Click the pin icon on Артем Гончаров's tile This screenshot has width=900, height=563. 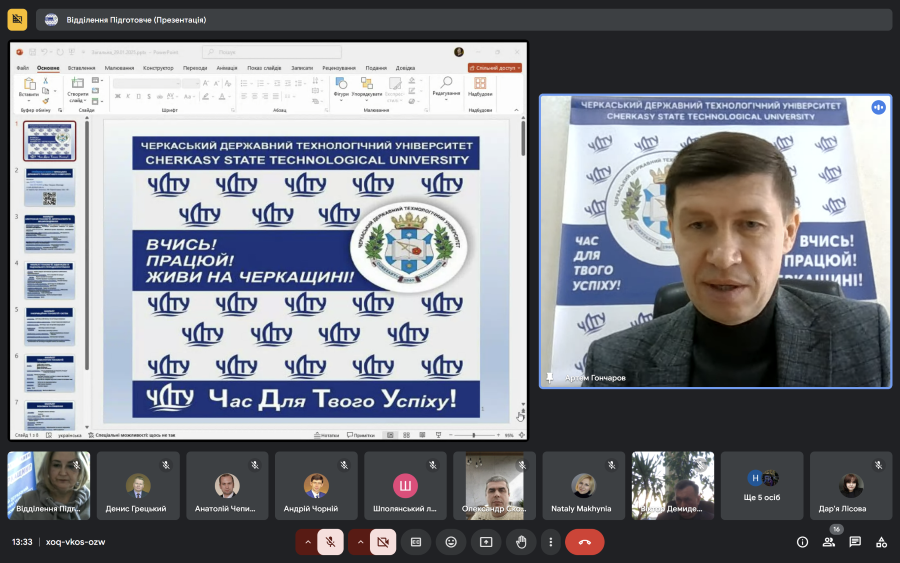coord(549,377)
